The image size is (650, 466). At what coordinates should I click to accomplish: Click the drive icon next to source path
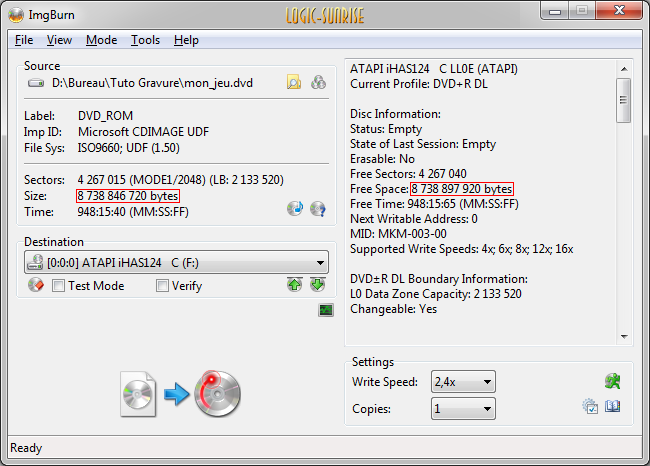(x=36, y=83)
